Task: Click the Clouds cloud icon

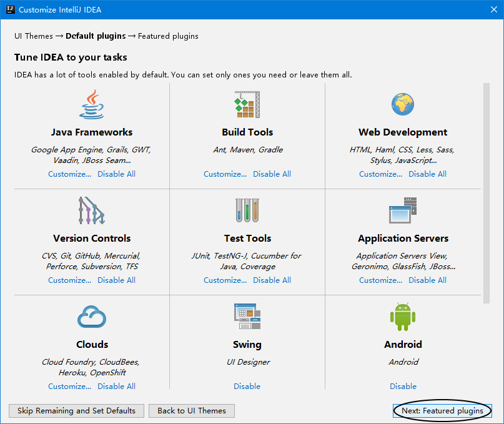Action: (92, 317)
